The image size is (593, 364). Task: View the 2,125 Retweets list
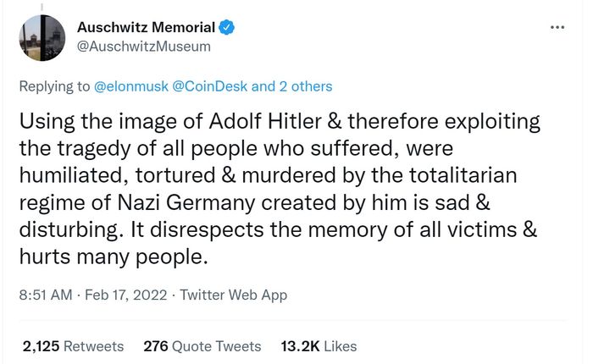73,346
